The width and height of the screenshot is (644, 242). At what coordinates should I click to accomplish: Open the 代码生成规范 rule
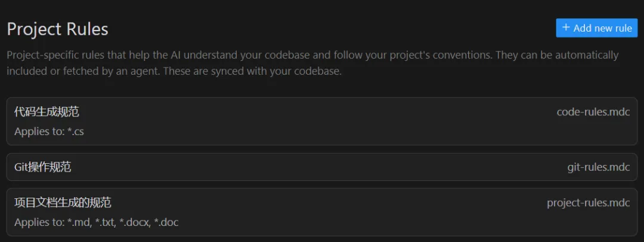(x=47, y=112)
